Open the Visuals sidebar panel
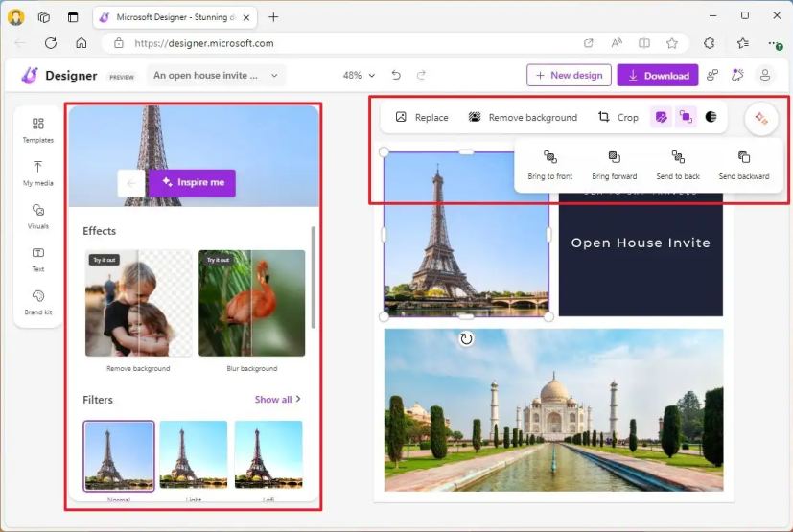The height and width of the screenshot is (532, 793). click(38, 216)
